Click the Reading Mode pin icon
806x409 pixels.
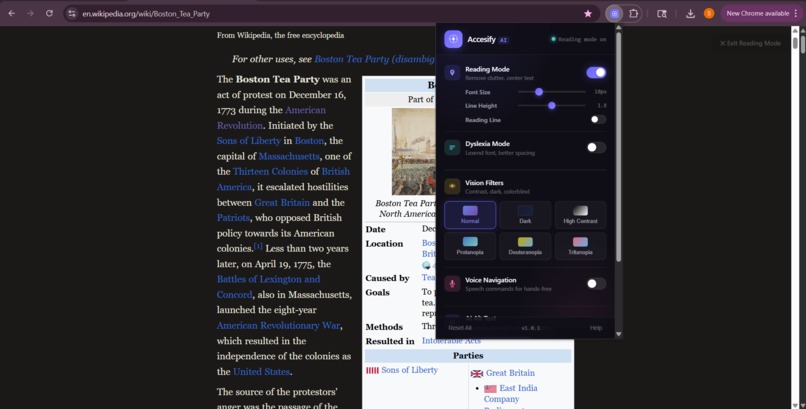[452, 72]
